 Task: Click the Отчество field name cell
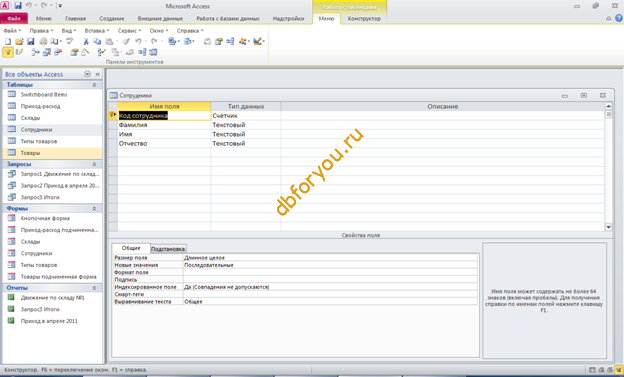[164, 143]
